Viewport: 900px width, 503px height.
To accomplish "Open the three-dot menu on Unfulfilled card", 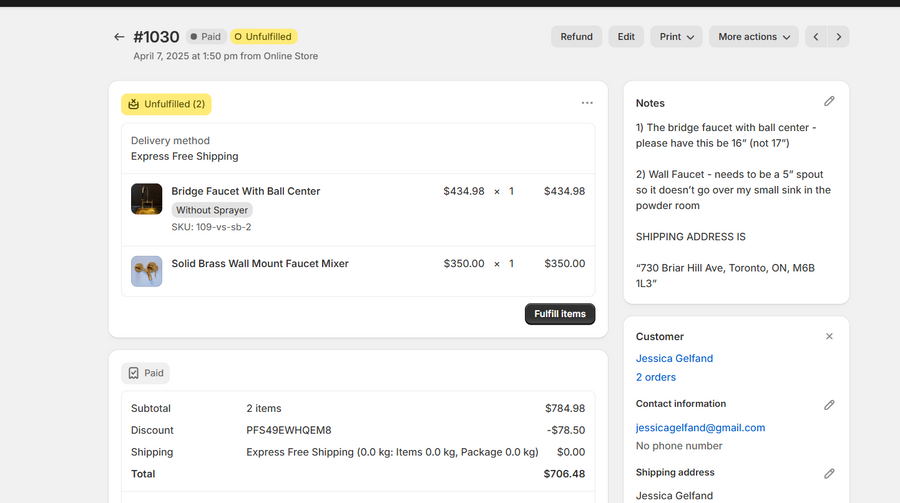I will tap(587, 103).
